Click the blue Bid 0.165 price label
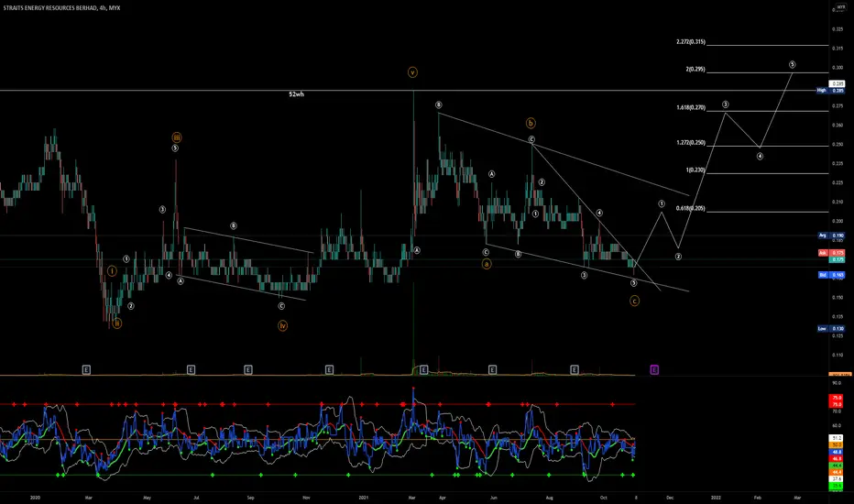Viewport: 854px width, 504px height. coord(831,275)
